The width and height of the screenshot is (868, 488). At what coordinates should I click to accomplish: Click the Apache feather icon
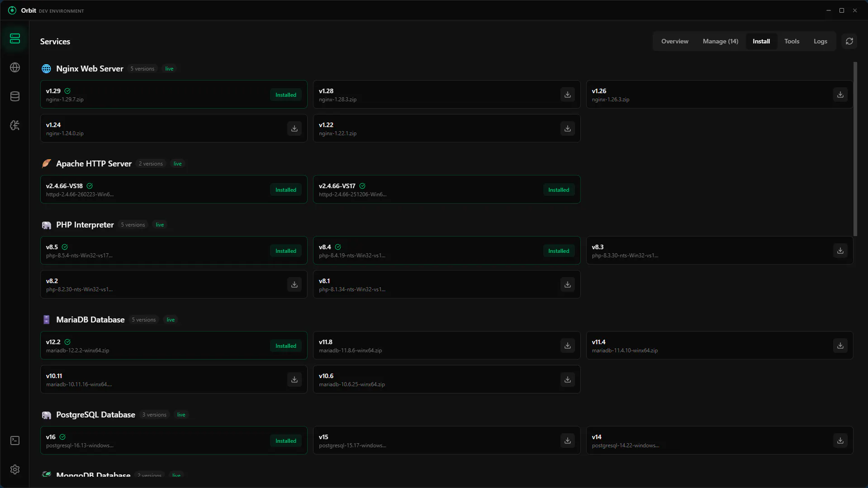tap(46, 164)
